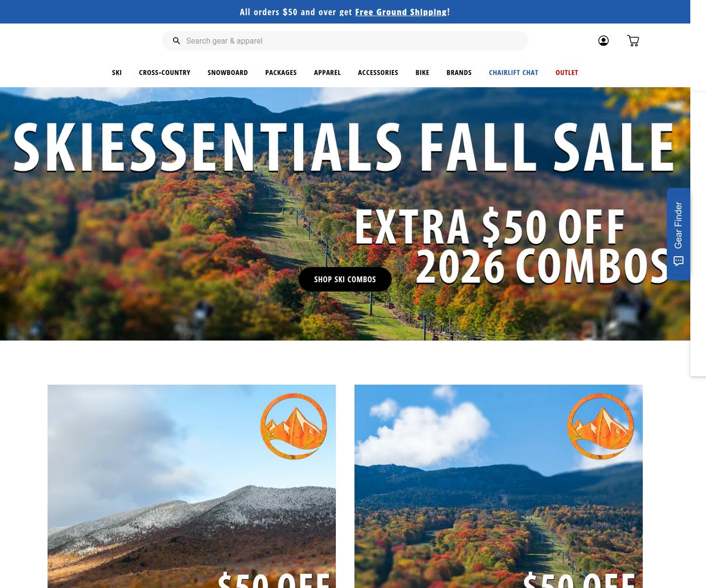Open the shopping cart icon
Viewport: 706px width, 588px height.
[x=633, y=41]
